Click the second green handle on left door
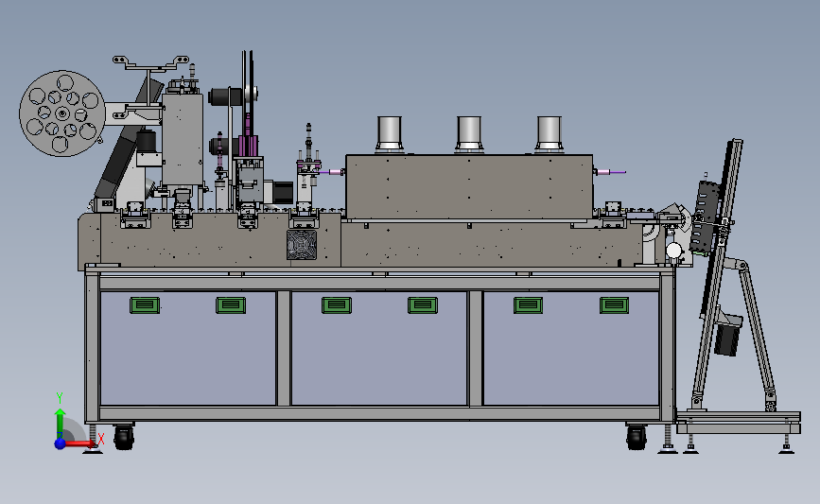 [x=231, y=304]
